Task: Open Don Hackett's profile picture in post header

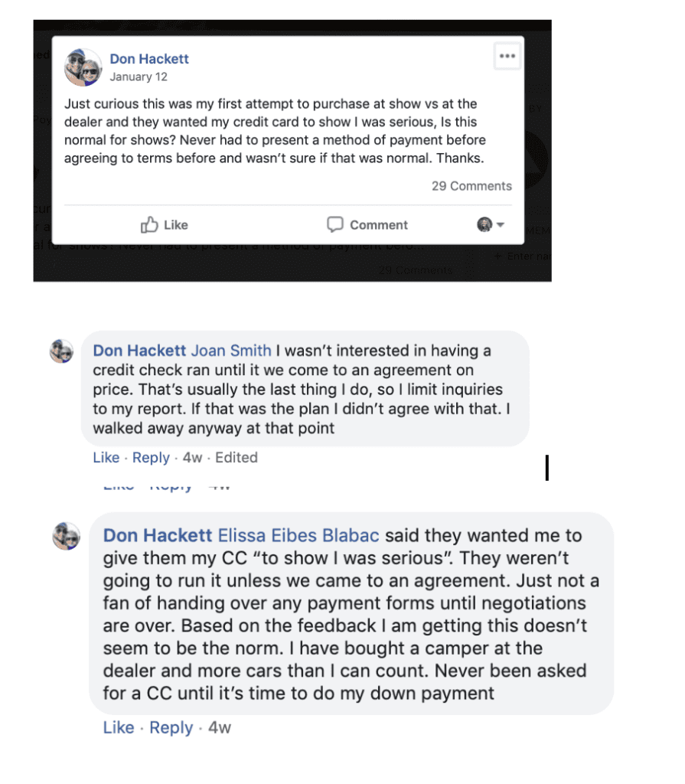Action: (x=83, y=67)
